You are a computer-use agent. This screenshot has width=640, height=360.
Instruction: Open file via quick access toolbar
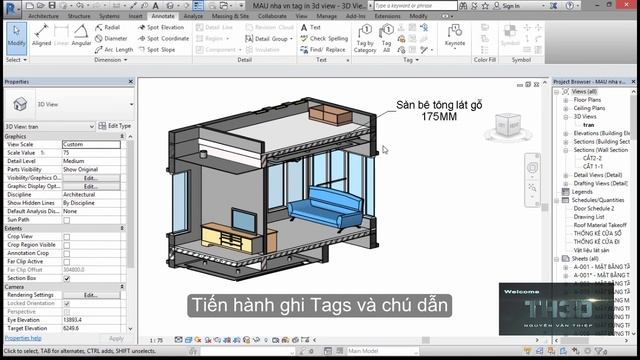pos(41,6)
